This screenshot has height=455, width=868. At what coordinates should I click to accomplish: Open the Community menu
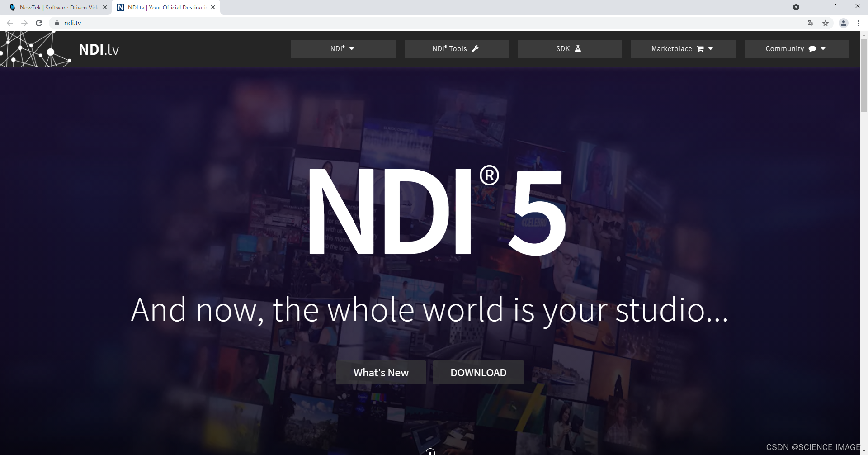point(797,49)
